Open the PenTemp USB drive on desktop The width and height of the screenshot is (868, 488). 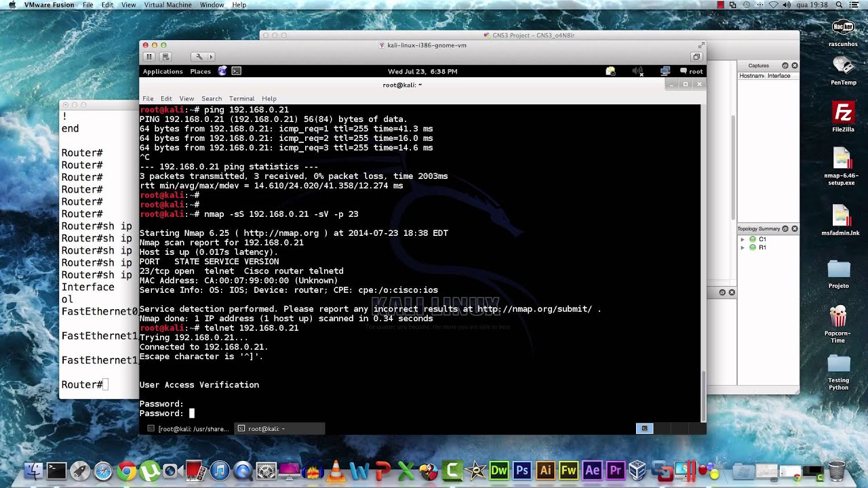[x=843, y=70]
